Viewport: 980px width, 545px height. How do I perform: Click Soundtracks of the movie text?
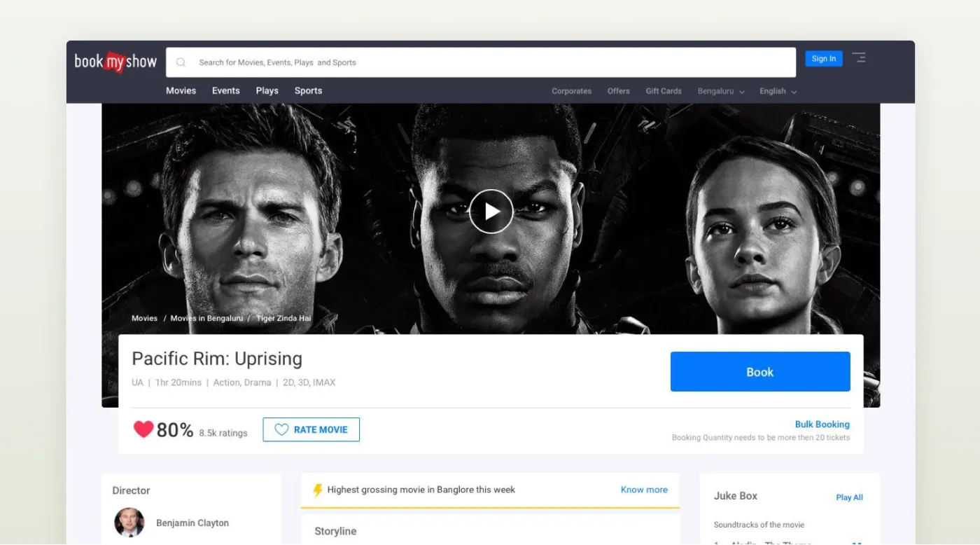759,525
